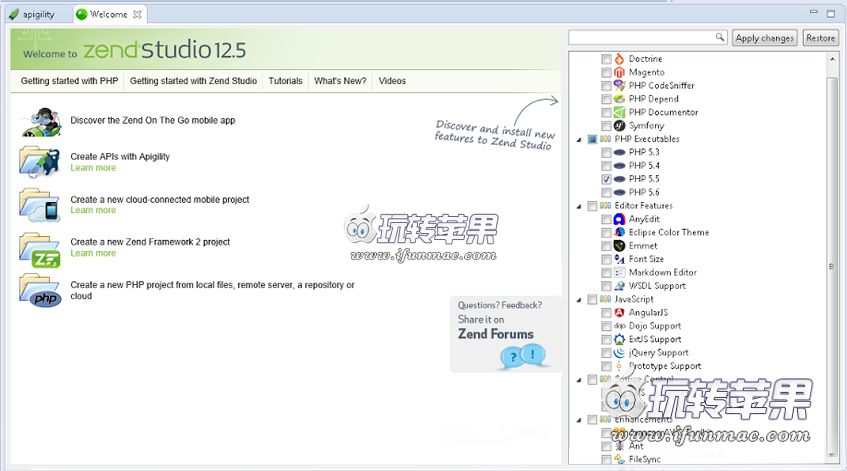Tick the PHP 5.4 checkbox
Image resolution: width=847 pixels, height=471 pixels.
click(606, 166)
